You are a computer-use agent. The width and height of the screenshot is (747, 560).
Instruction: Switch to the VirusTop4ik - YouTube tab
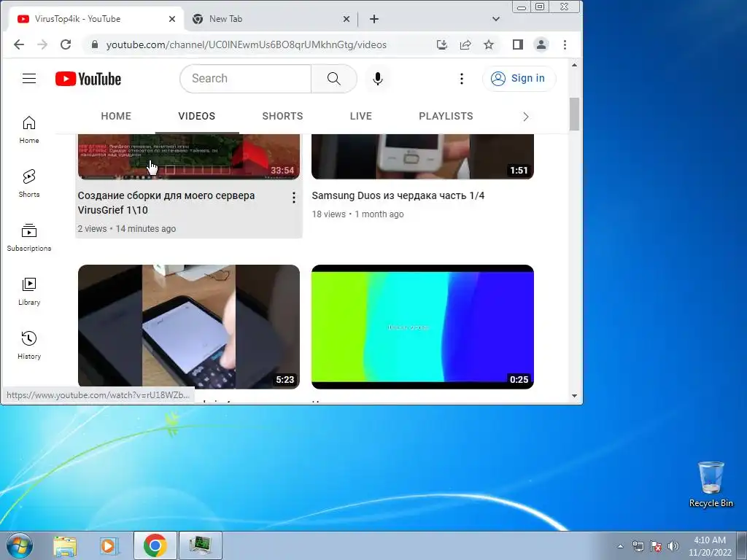(96, 19)
